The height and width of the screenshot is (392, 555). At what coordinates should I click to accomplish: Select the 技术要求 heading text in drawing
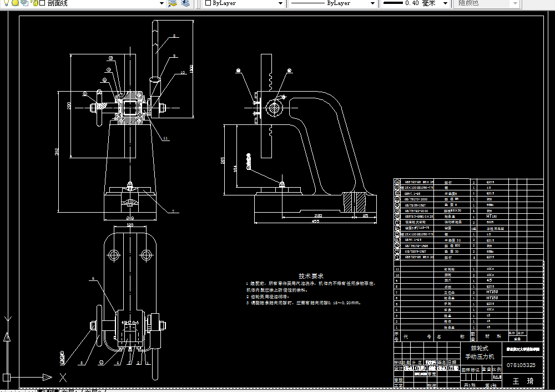(x=311, y=276)
